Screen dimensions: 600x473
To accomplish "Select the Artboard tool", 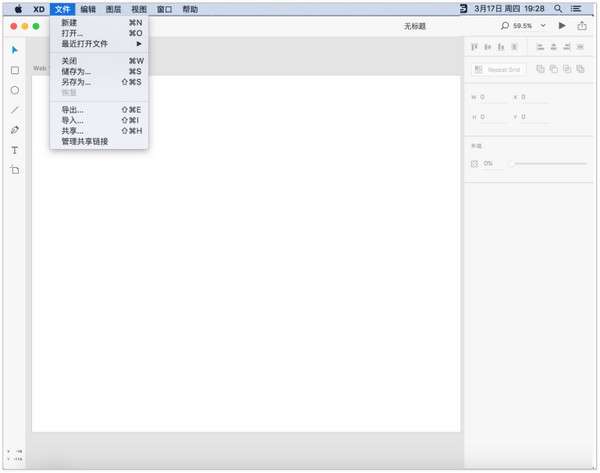I will click(15, 170).
